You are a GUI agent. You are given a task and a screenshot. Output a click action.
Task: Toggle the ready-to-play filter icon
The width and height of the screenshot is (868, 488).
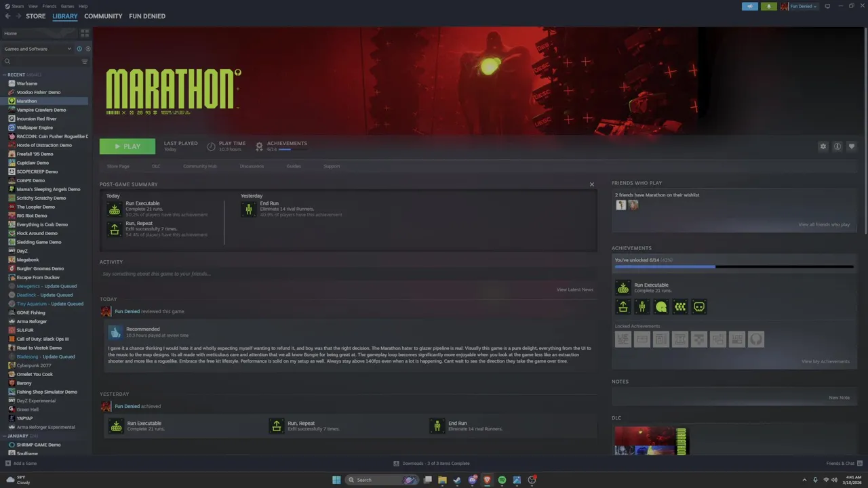[88, 49]
